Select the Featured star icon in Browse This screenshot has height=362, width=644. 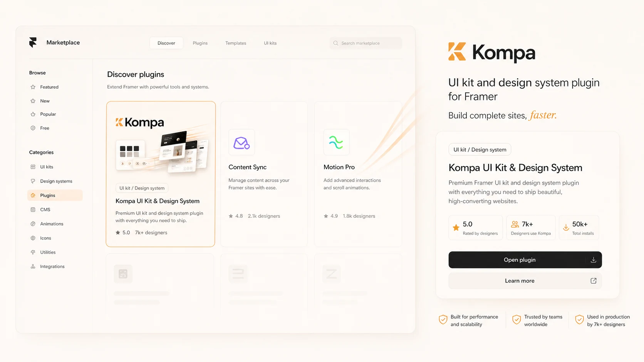coord(33,87)
